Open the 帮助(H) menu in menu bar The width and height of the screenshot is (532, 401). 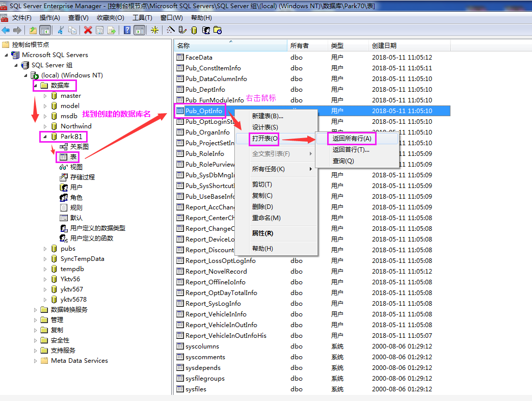[201, 18]
